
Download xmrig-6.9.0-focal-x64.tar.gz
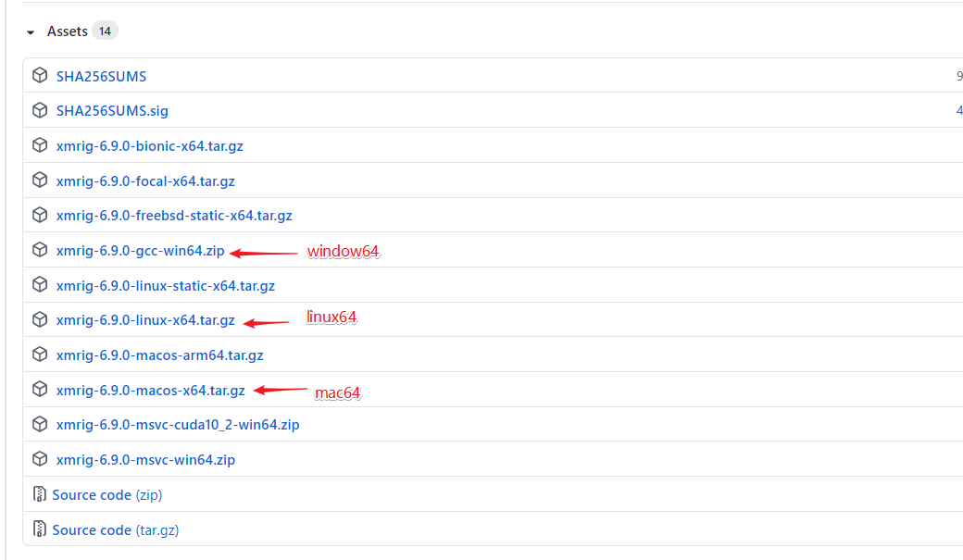click(145, 181)
